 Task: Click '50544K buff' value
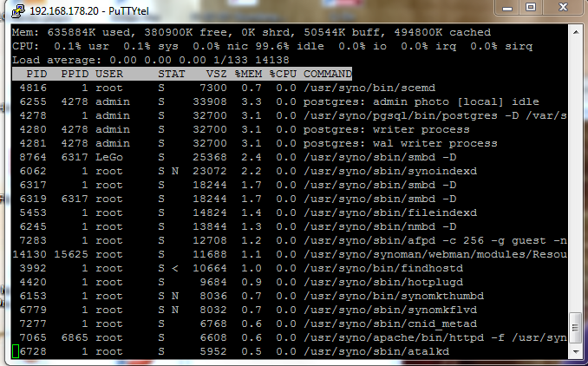pyautogui.click(x=344, y=32)
